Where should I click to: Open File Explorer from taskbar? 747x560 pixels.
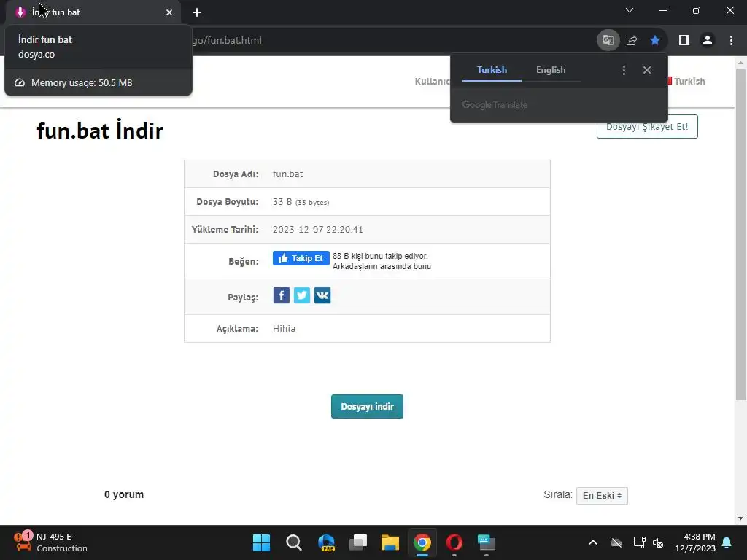(390, 542)
